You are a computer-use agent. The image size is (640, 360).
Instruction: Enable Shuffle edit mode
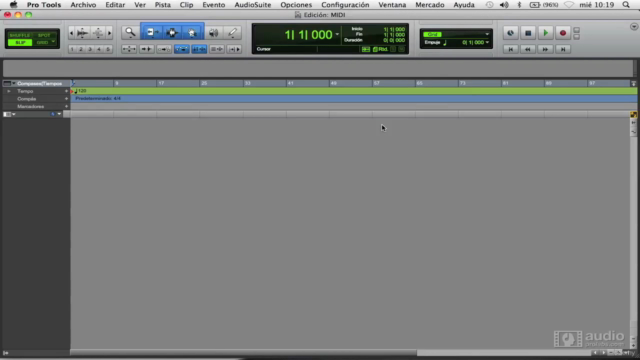pyautogui.click(x=20, y=36)
